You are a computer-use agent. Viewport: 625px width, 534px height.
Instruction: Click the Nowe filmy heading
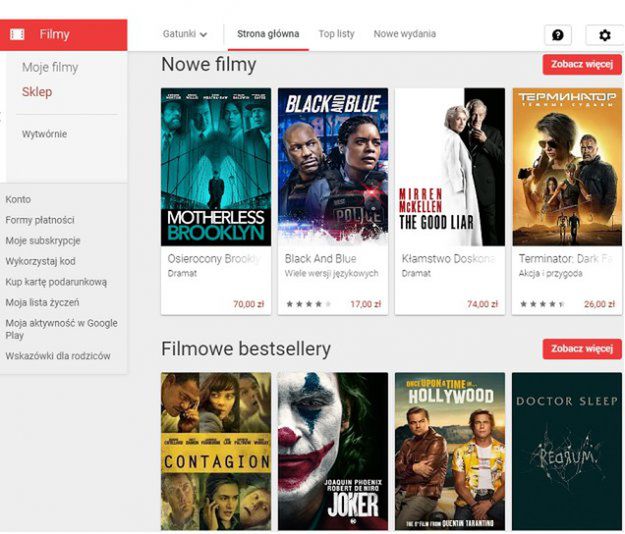(209, 64)
